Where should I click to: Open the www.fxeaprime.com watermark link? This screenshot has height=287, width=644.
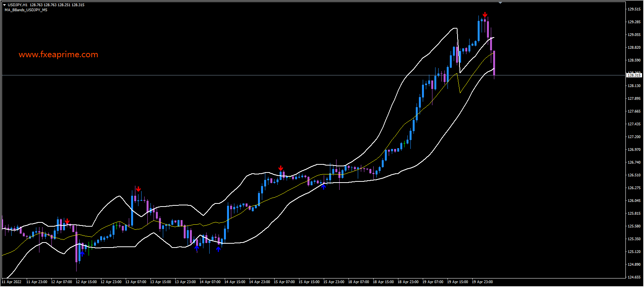click(58, 55)
